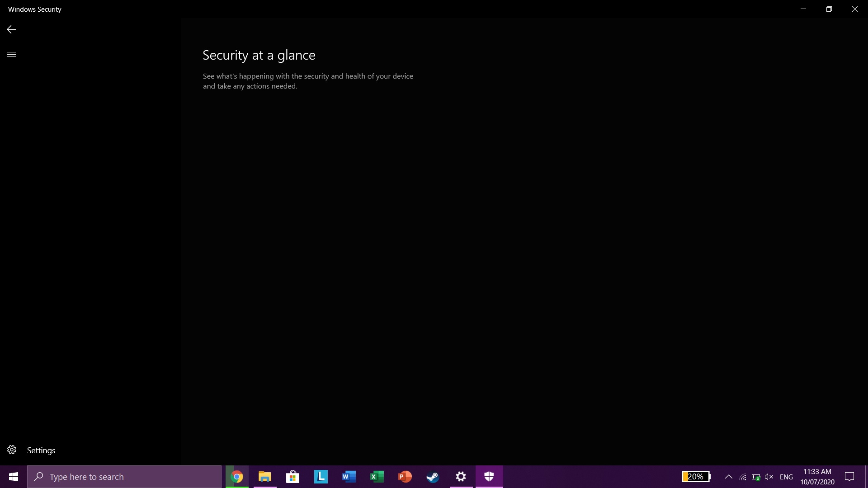The image size is (868, 488).
Task: Launch PowerPoint from the taskbar
Action: tap(405, 477)
